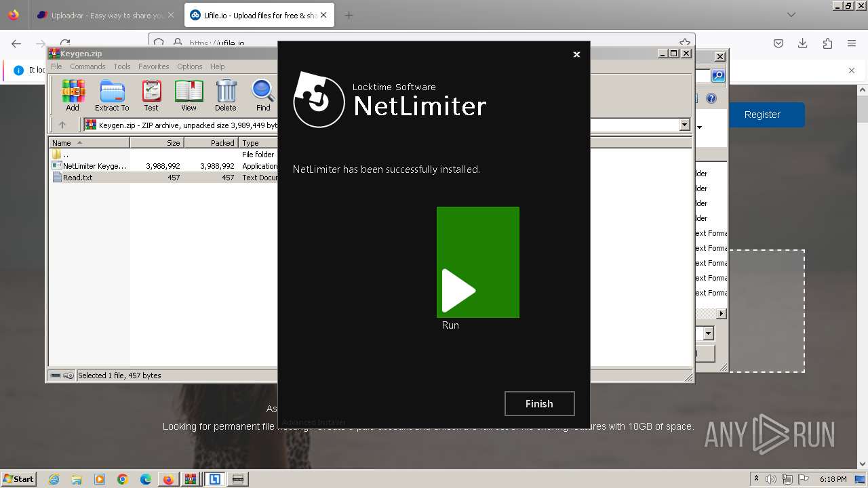Image resolution: width=868 pixels, height=488 pixels.
Task: Click the Firefox taskbar icon
Action: (x=168, y=479)
